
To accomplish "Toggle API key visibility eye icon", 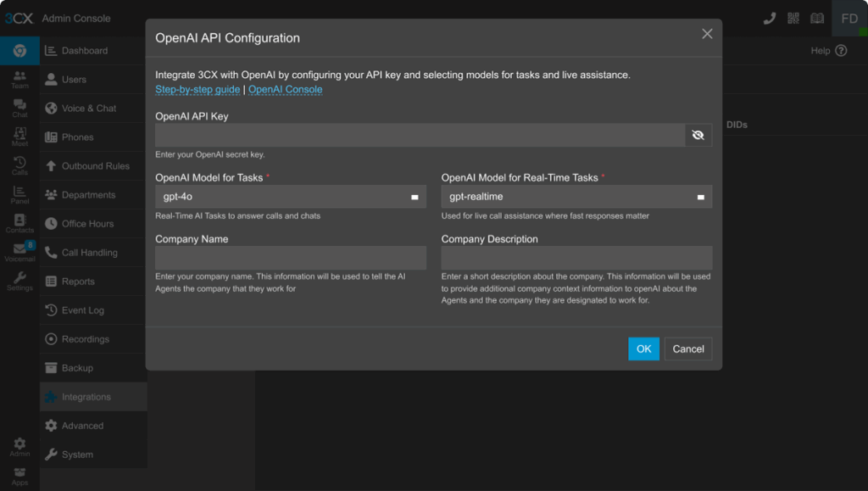I will coord(698,135).
